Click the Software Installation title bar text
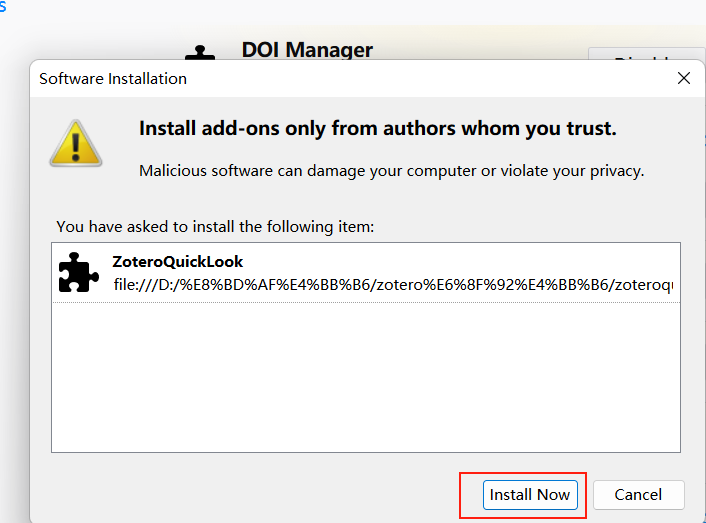The image size is (706, 523). [x=113, y=78]
